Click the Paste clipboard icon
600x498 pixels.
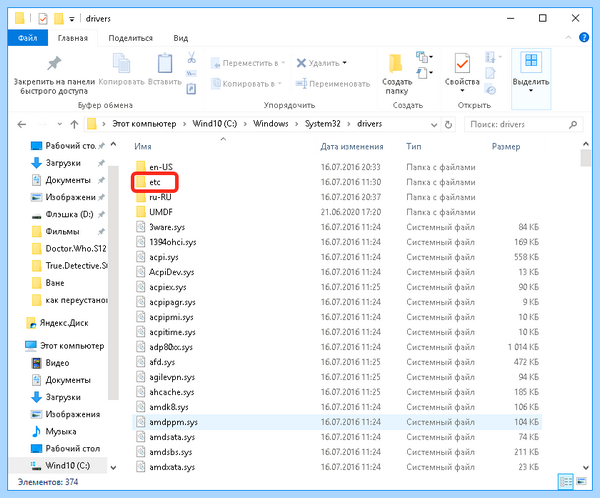[165, 63]
